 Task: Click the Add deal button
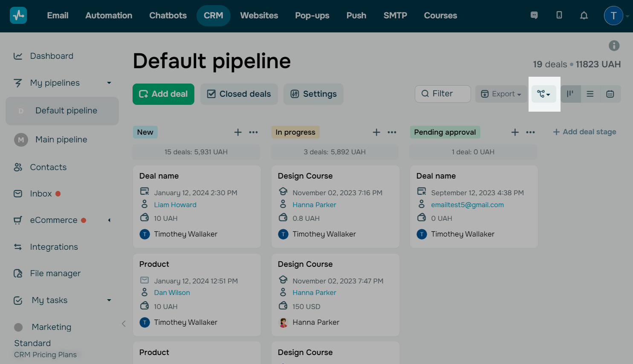[x=163, y=94]
